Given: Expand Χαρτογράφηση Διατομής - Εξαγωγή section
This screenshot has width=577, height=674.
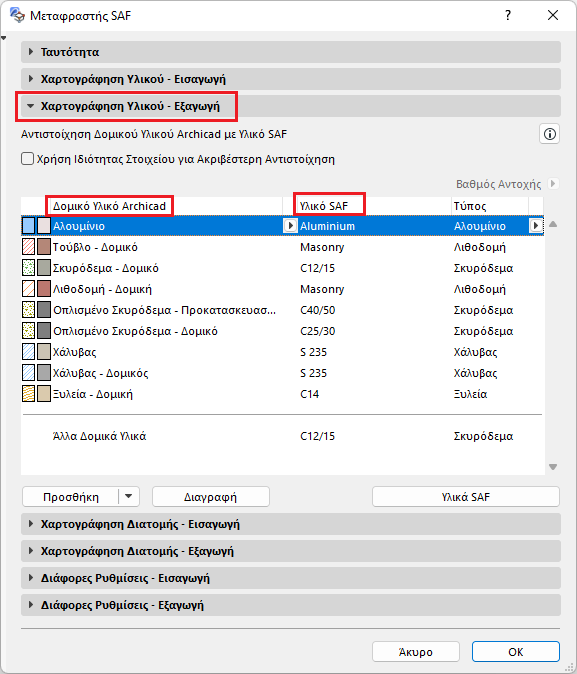Looking at the screenshot, I should tap(291, 551).
